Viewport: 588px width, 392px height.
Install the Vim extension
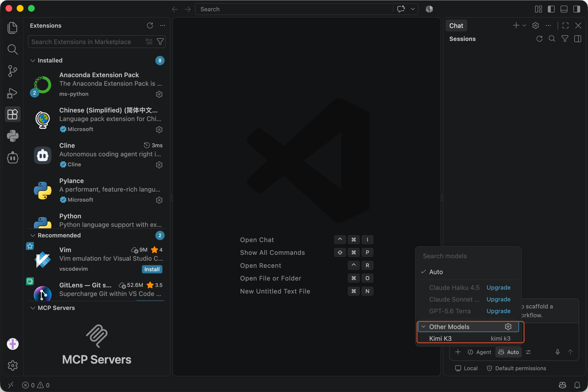152,269
